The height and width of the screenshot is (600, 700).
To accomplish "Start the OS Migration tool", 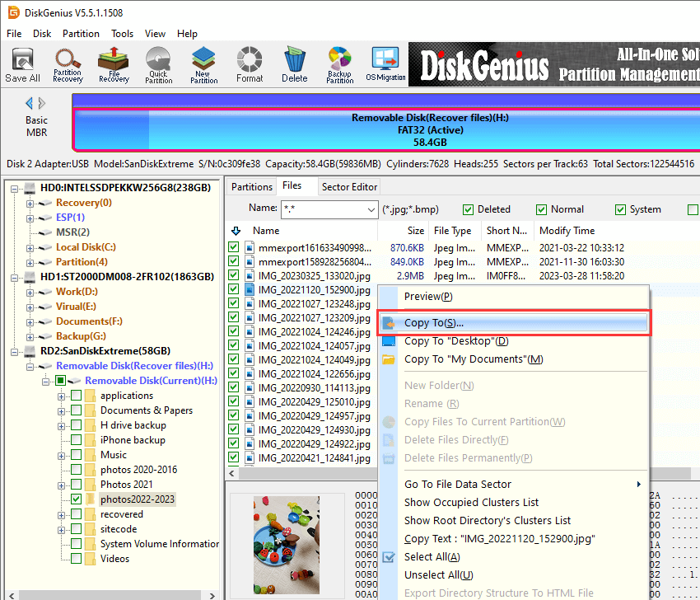I will (385, 65).
